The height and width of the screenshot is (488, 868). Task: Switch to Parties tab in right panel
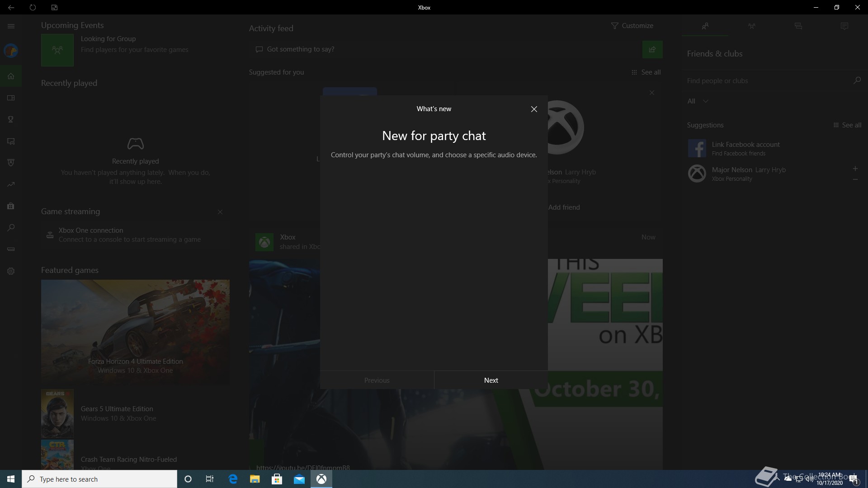pos(751,26)
